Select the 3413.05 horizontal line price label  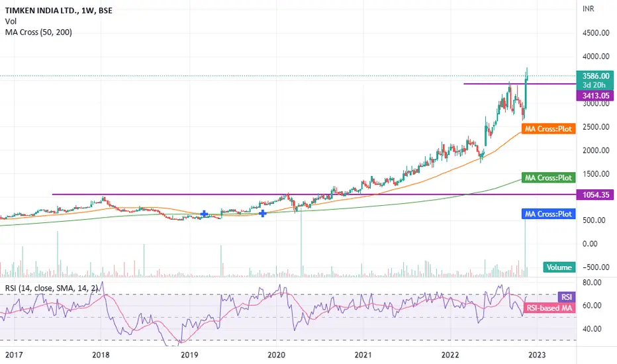click(595, 95)
